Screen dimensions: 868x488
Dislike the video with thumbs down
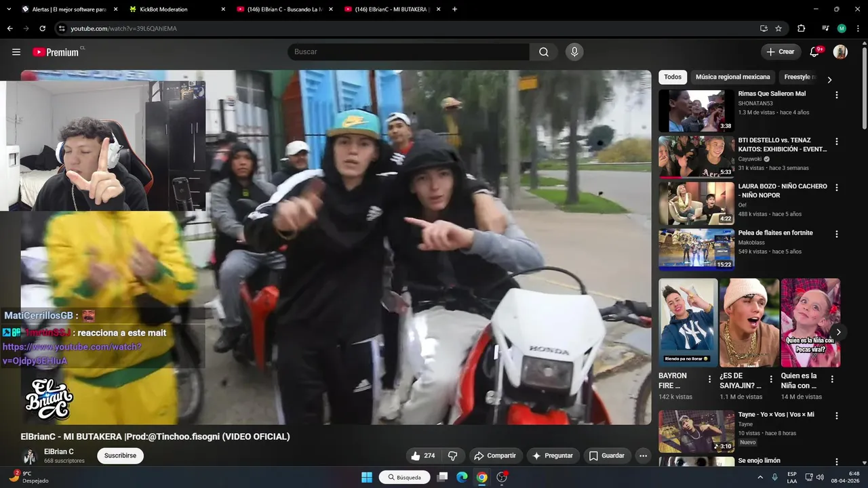tap(453, 455)
